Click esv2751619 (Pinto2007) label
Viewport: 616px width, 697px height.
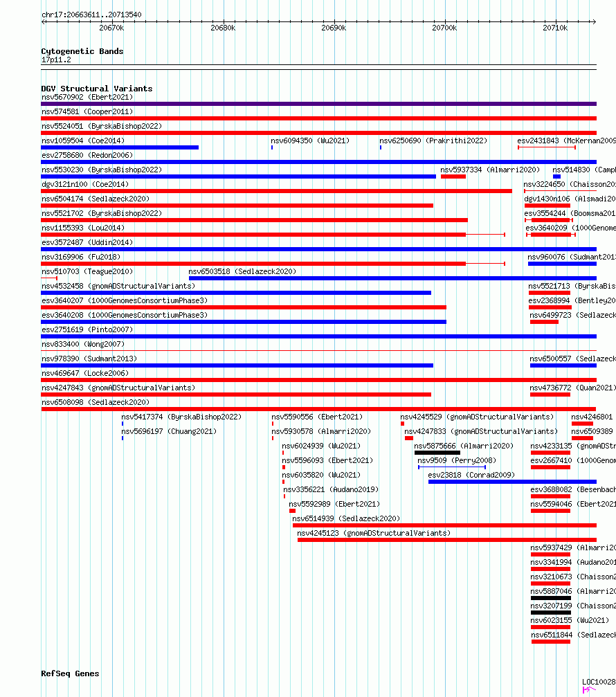pyautogui.click(x=87, y=329)
